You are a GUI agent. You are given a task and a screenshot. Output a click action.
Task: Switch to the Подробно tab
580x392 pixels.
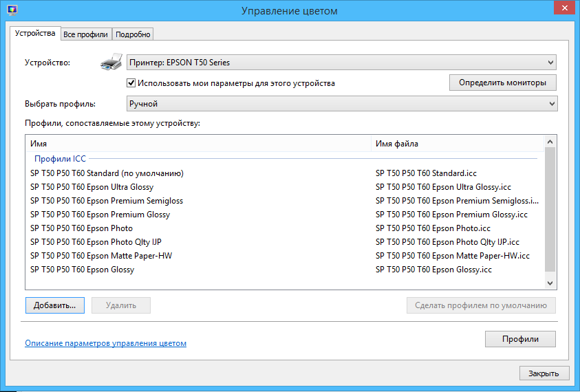point(133,34)
